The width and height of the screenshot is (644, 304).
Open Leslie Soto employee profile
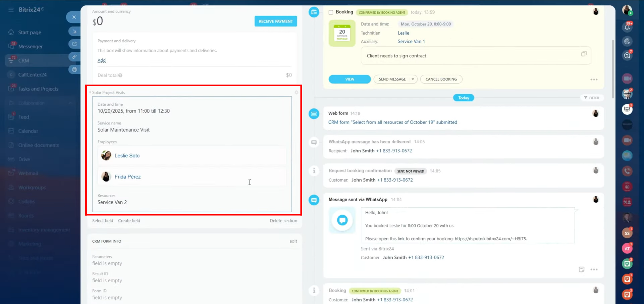127,156
